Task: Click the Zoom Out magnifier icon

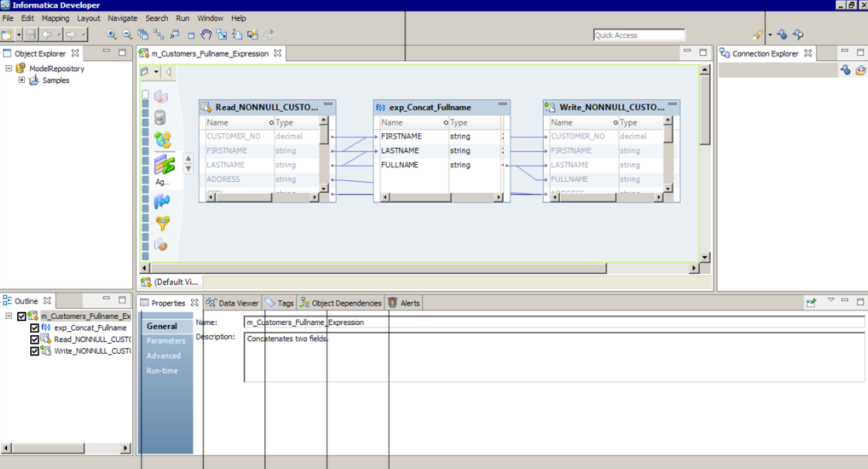Action: (x=128, y=34)
